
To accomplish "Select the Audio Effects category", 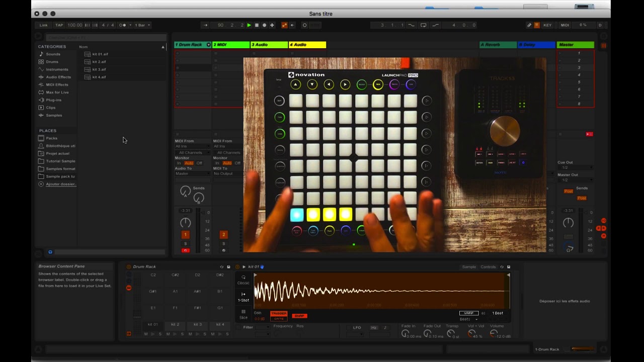I will (x=58, y=77).
